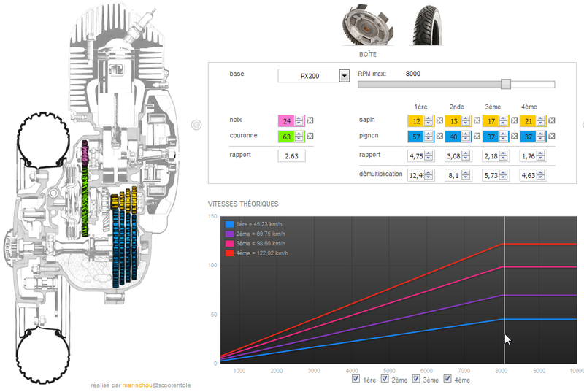Hide the 4ème curve via its checkbox
This screenshot has width=584, height=392.
pyautogui.click(x=447, y=379)
